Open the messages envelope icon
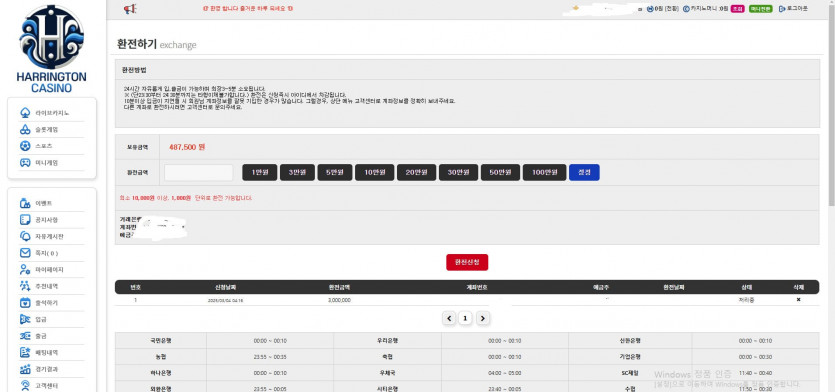The height and width of the screenshot is (392, 835). click(25, 253)
